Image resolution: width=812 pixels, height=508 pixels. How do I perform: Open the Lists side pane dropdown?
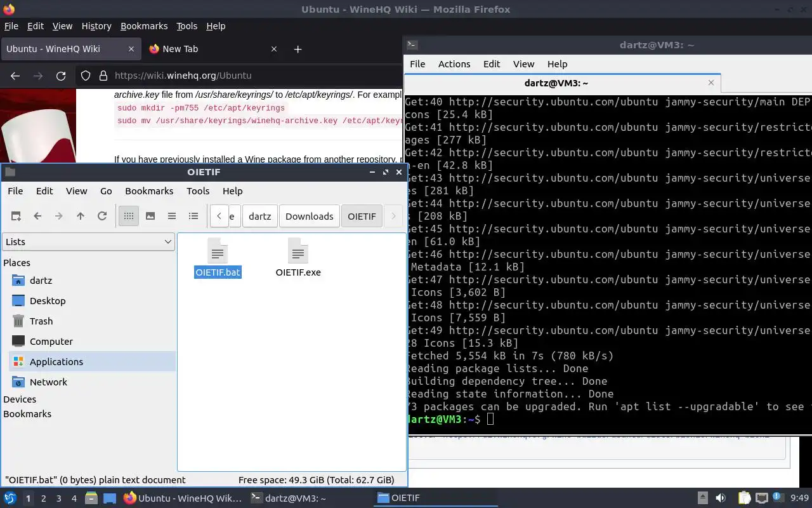click(89, 241)
